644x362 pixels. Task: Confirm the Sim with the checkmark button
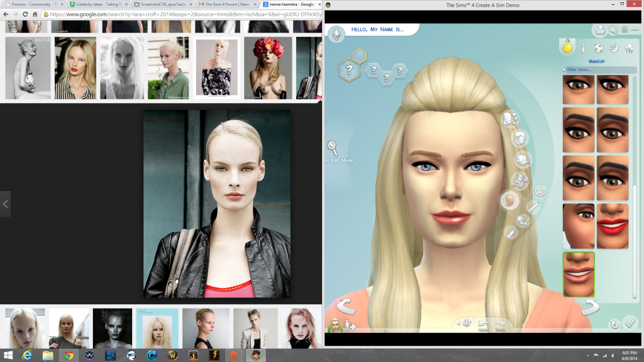tap(630, 324)
